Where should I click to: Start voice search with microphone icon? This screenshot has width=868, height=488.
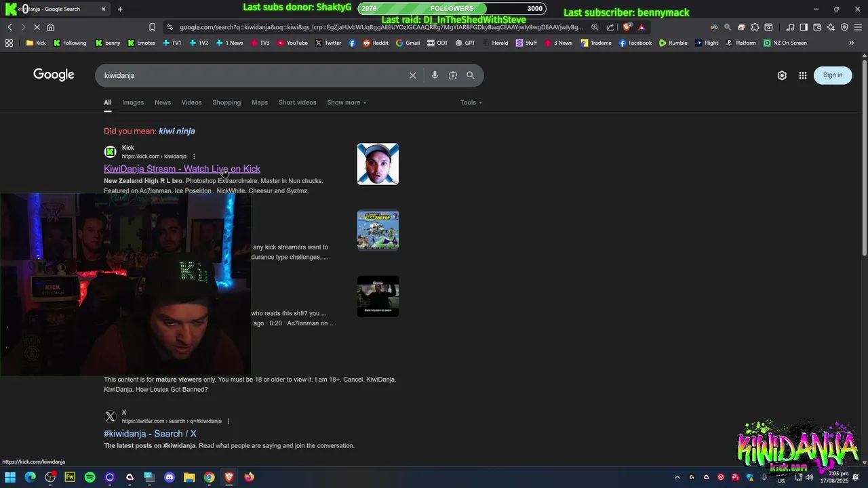tap(435, 75)
